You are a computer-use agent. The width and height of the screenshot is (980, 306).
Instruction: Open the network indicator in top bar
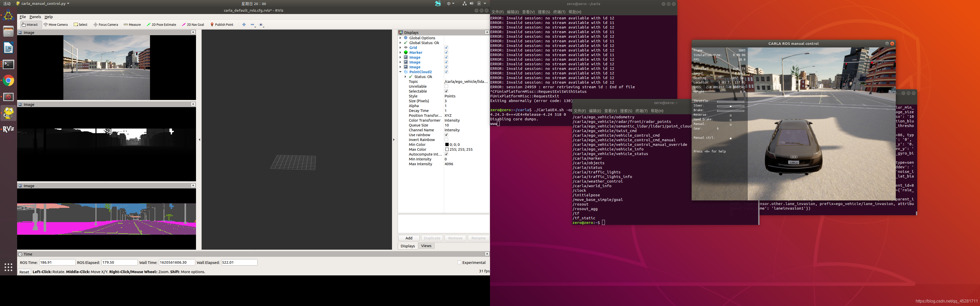464,3
